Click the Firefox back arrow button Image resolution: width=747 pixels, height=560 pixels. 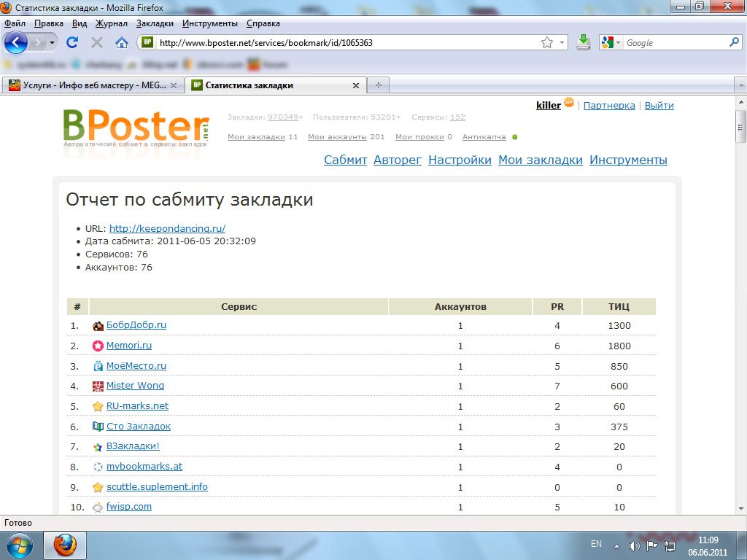[x=16, y=43]
